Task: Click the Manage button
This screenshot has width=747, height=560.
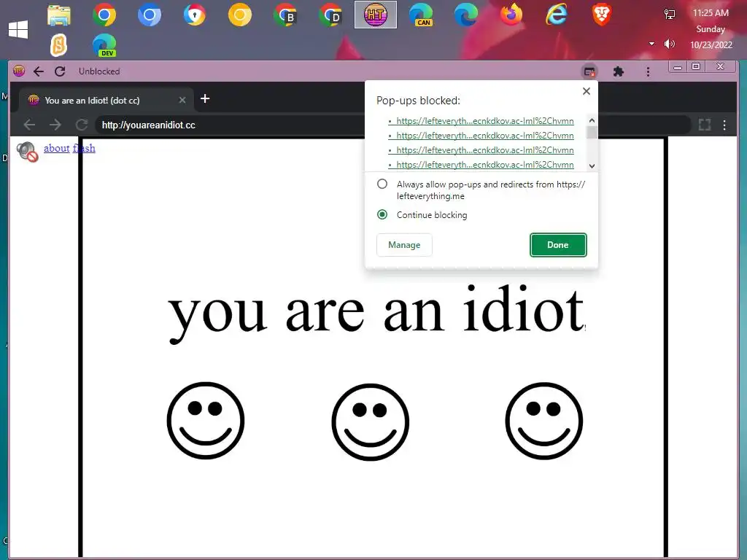Action: [x=404, y=245]
